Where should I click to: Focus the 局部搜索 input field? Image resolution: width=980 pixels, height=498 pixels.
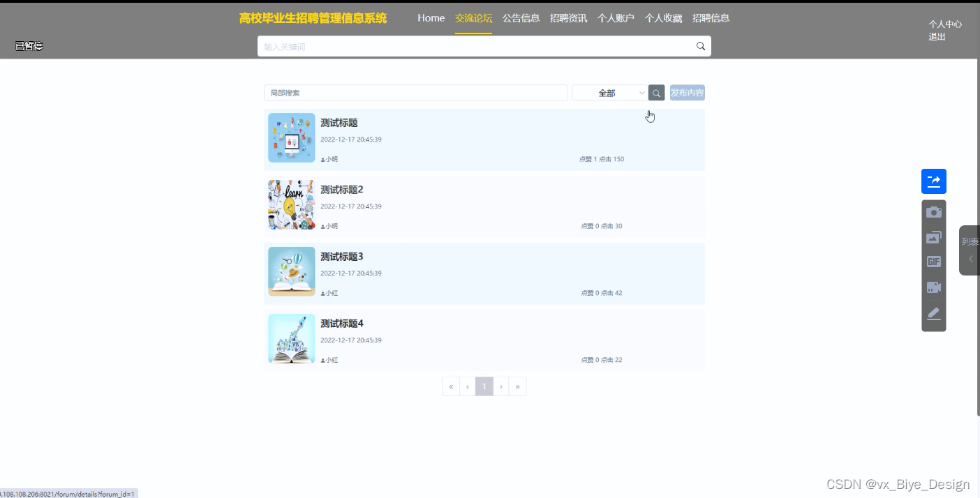(x=415, y=93)
